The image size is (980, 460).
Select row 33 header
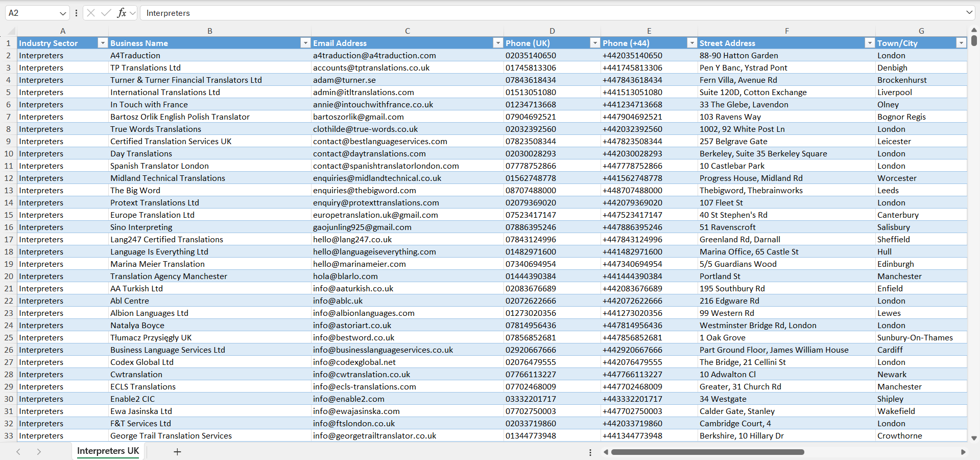coord(9,435)
